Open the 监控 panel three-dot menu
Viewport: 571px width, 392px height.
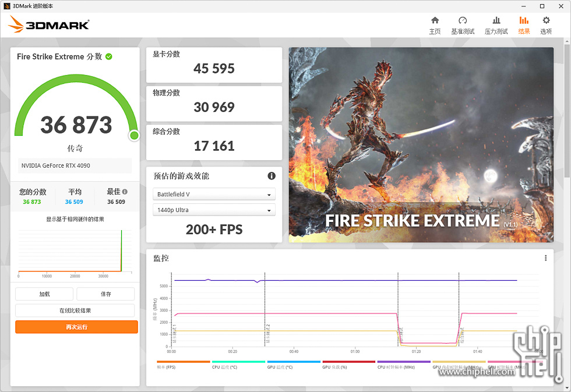(x=545, y=257)
